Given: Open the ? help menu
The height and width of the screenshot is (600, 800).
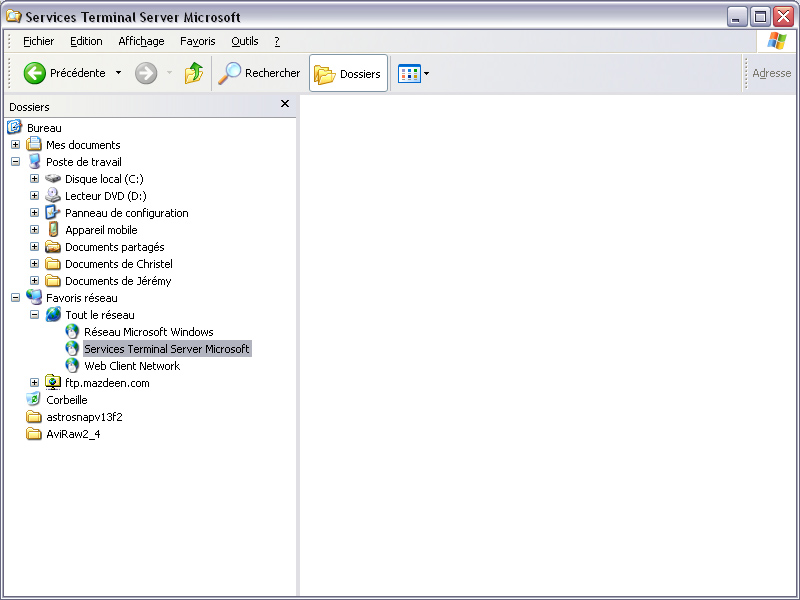Looking at the screenshot, I should [x=277, y=41].
